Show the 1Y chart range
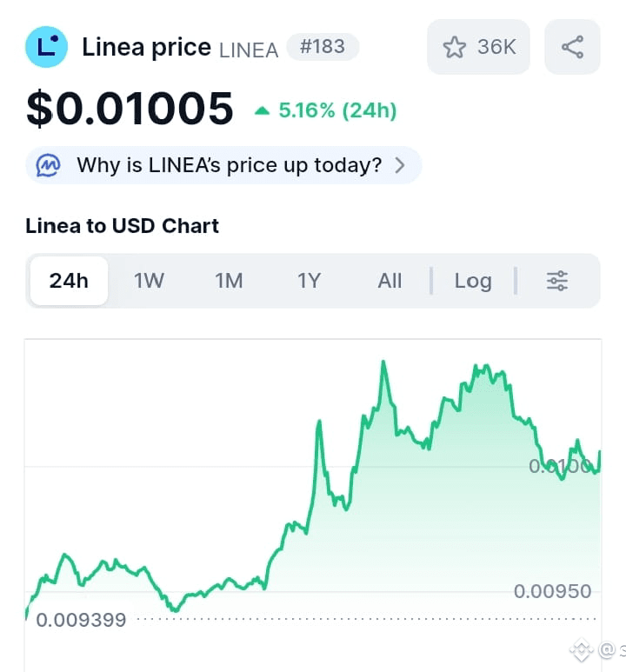 tap(310, 281)
